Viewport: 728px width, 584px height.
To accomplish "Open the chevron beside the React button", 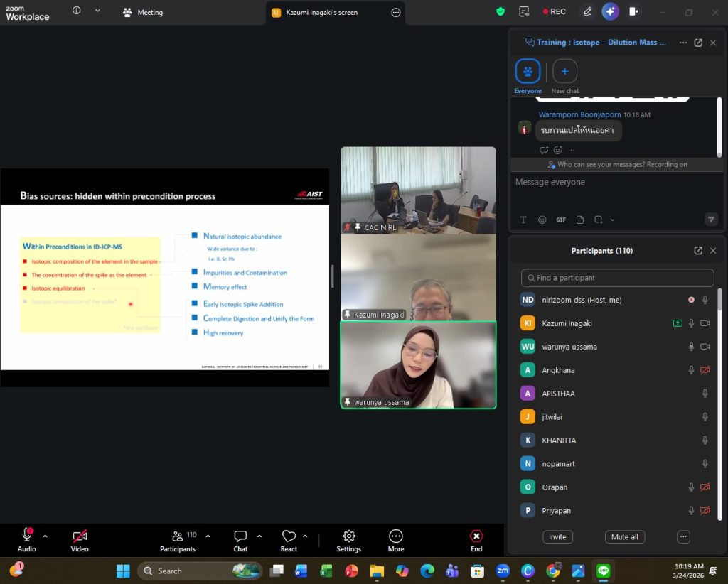I will coord(305,536).
